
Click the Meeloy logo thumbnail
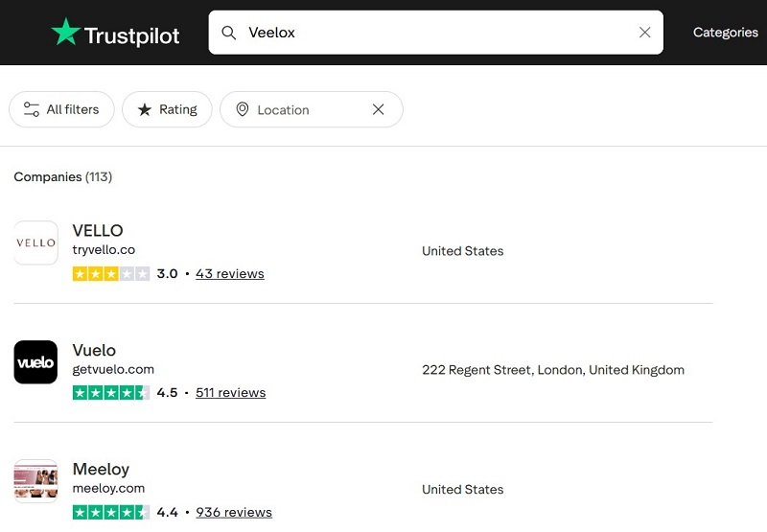click(x=35, y=481)
